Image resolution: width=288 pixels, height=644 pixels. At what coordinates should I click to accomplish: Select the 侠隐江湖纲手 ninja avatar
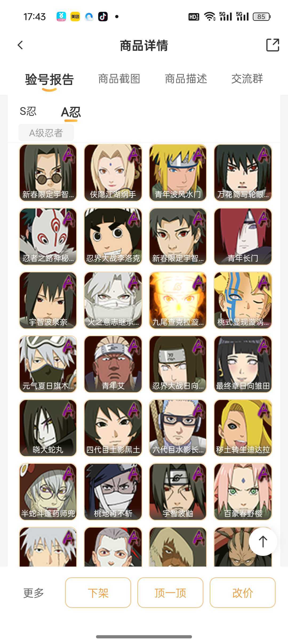[x=113, y=173]
